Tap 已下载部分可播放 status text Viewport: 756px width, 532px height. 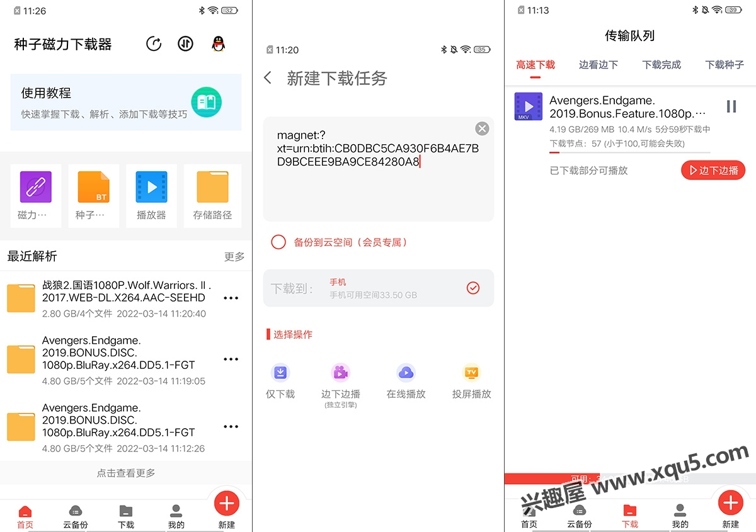pyautogui.click(x=589, y=171)
